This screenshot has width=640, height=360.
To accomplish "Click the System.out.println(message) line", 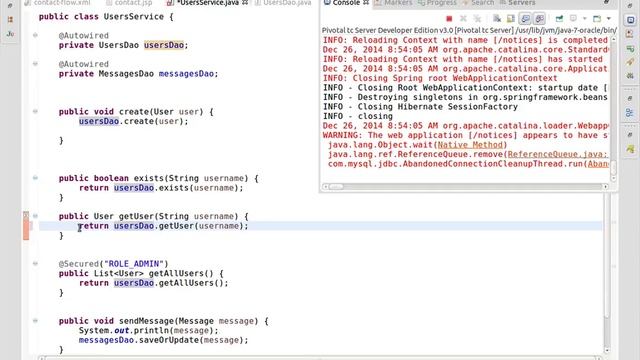I will point(149,331).
